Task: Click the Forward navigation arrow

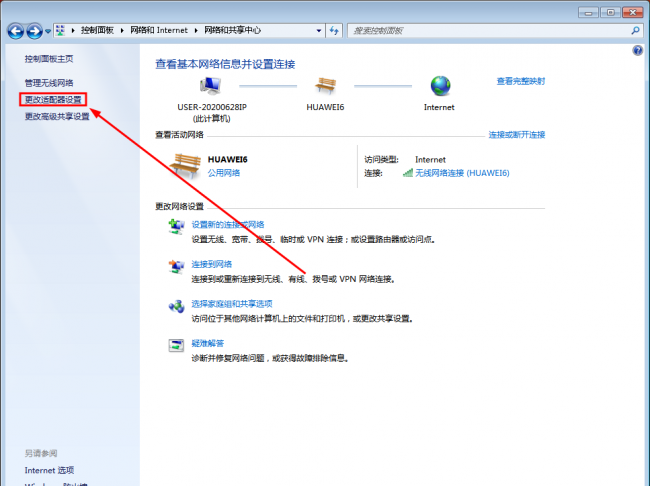Action: pos(34,31)
